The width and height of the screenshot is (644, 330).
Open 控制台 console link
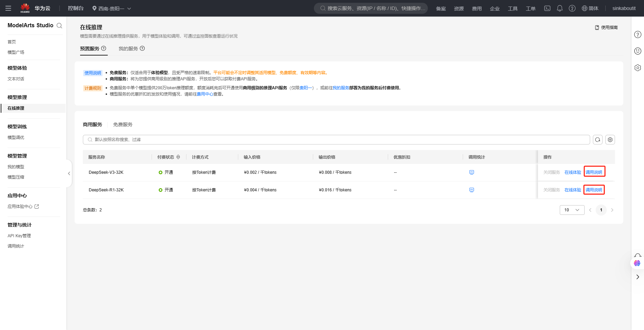click(x=76, y=8)
